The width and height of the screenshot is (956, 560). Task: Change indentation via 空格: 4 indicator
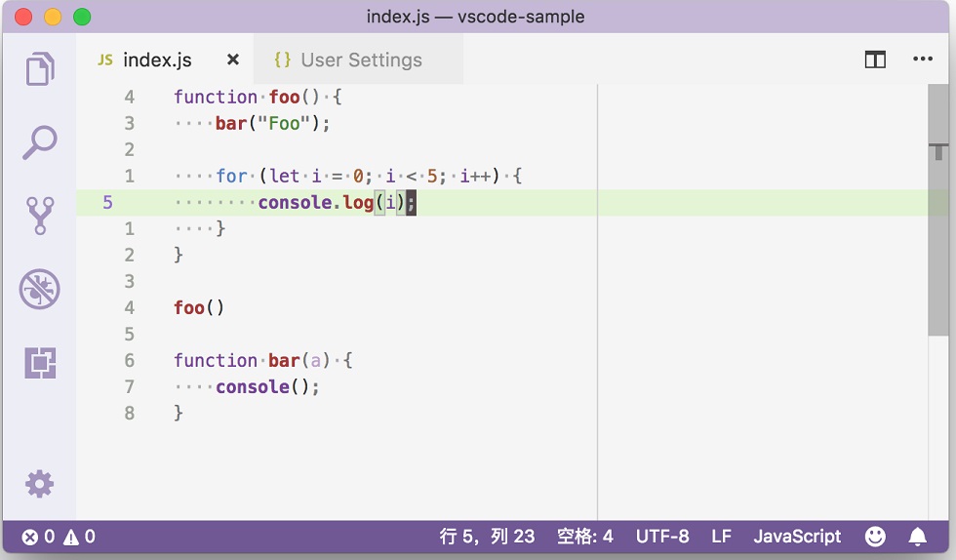tap(584, 537)
